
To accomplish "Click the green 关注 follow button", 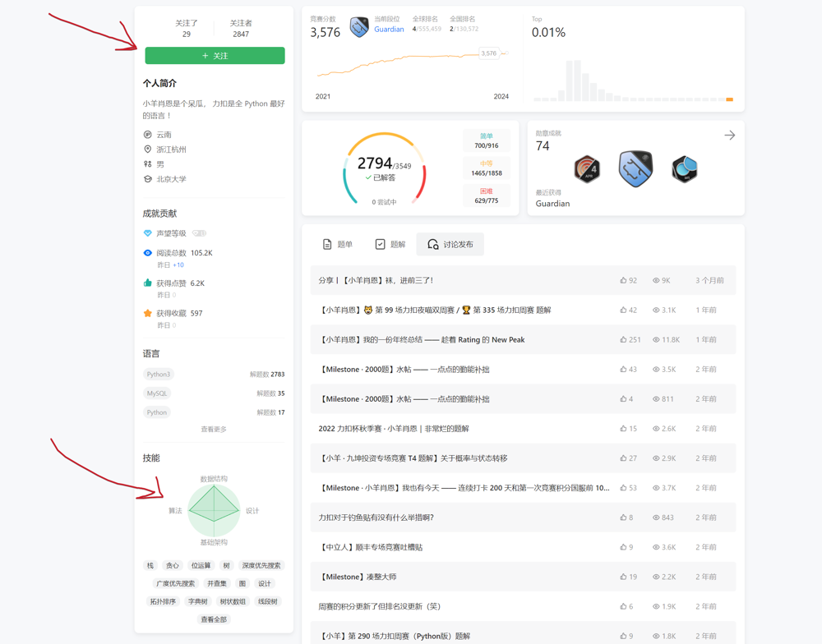I will click(x=215, y=56).
